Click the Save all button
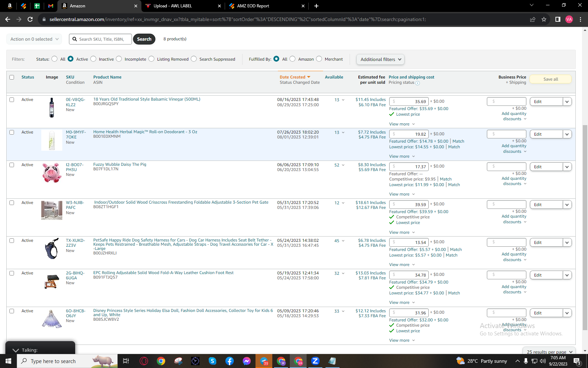588x368 pixels. point(551,79)
